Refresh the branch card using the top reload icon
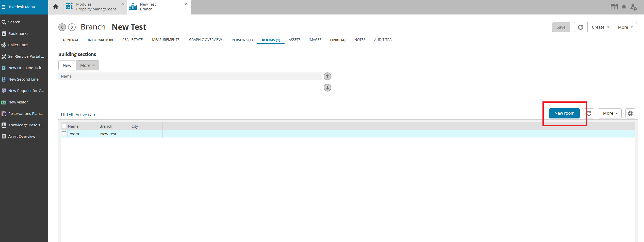 581,27
